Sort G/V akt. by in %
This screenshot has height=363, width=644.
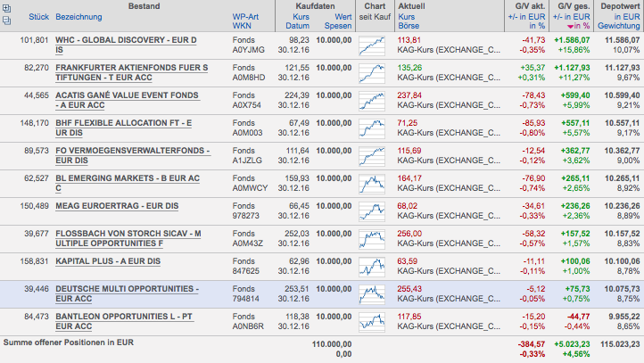pyautogui.click(x=537, y=26)
